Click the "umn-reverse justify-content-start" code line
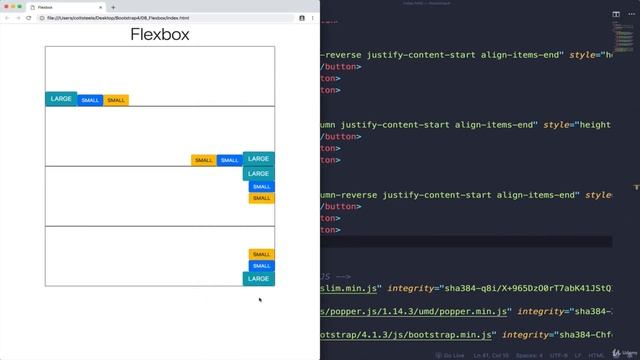 pyautogui.click(x=466, y=195)
